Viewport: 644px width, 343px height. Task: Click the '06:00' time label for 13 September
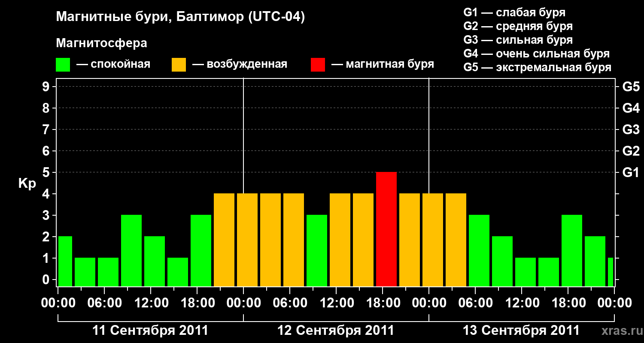pyautogui.click(x=475, y=303)
